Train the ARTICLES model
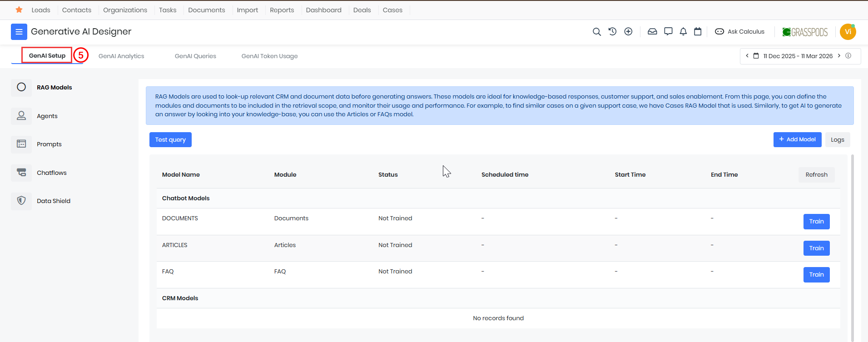Screen dimensions: 868x342 [x=816, y=248]
